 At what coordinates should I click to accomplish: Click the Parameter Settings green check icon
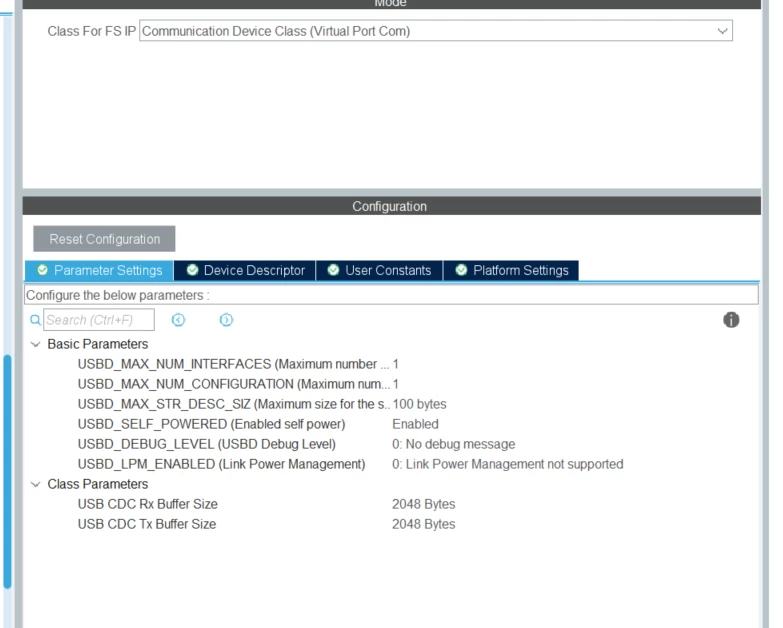(x=42, y=270)
